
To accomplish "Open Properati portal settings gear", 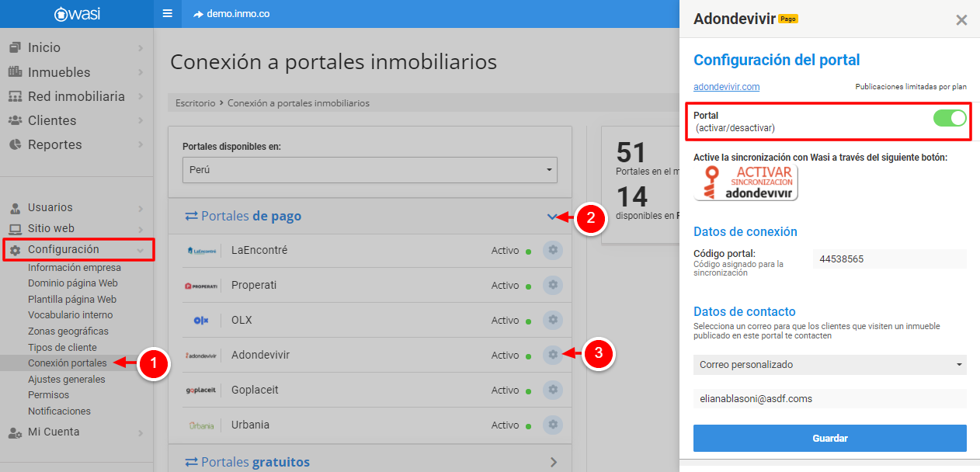I will click(x=552, y=285).
